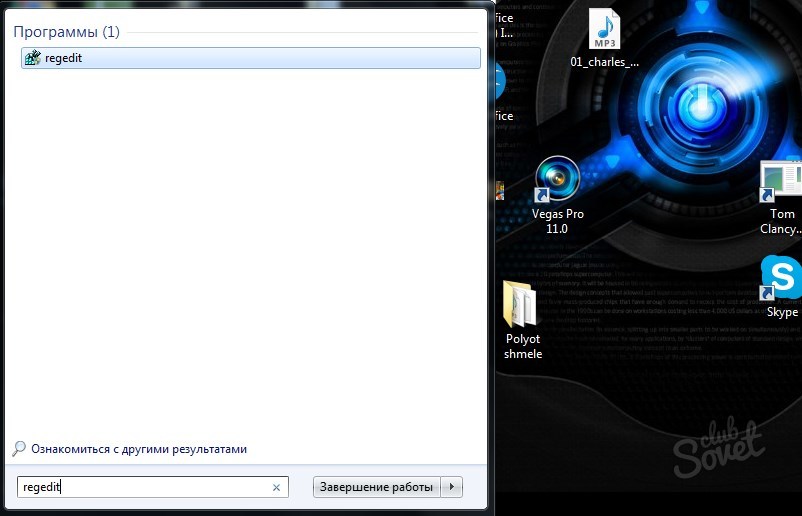Open the 01_charles MP3 file icon
The height and width of the screenshot is (516, 802).
pos(604,28)
